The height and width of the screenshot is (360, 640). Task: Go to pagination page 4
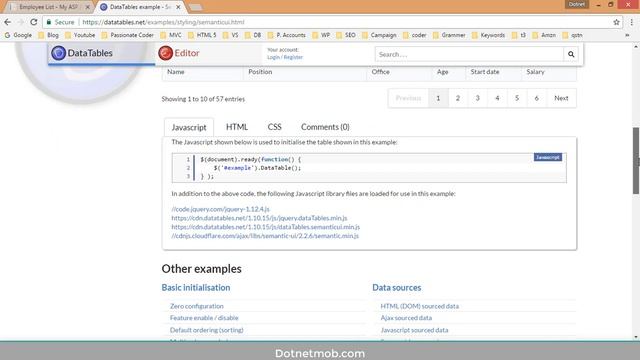click(497, 98)
